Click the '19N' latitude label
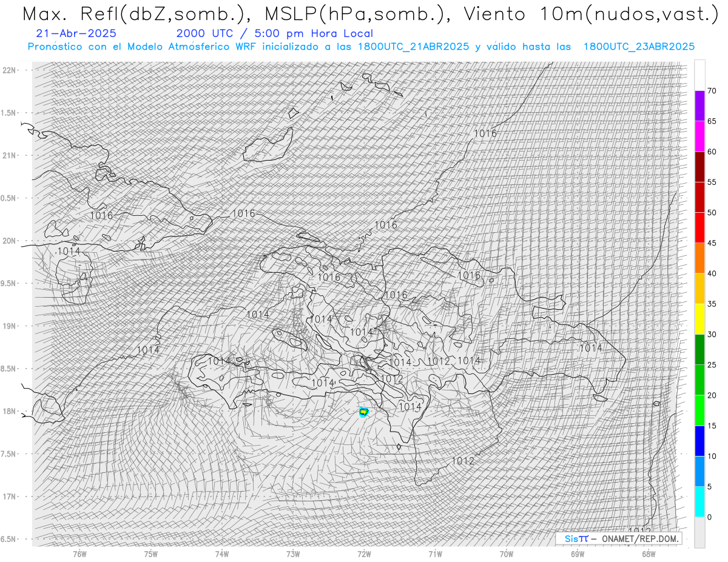728x562 pixels. point(10,326)
